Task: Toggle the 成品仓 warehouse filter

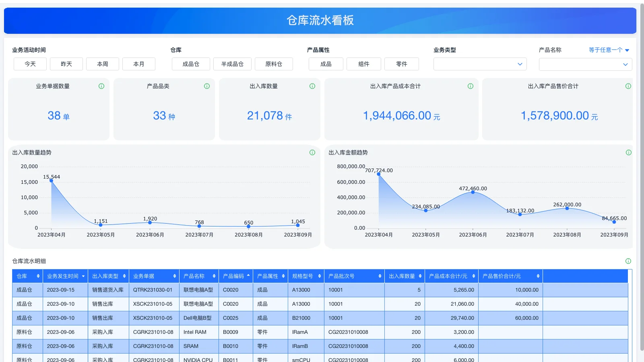Action: point(190,64)
